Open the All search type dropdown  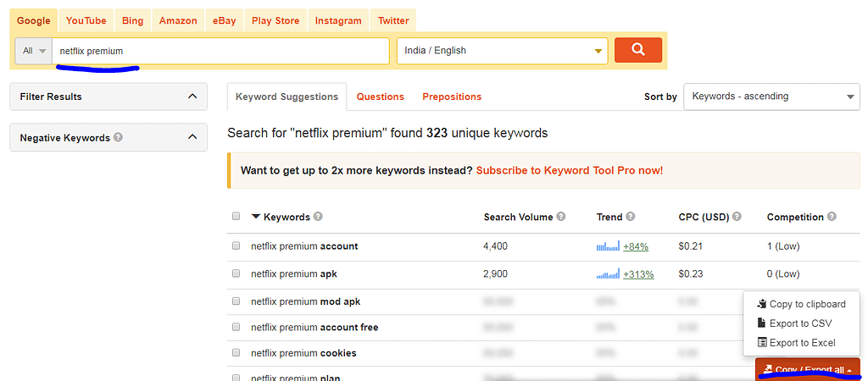coord(34,51)
